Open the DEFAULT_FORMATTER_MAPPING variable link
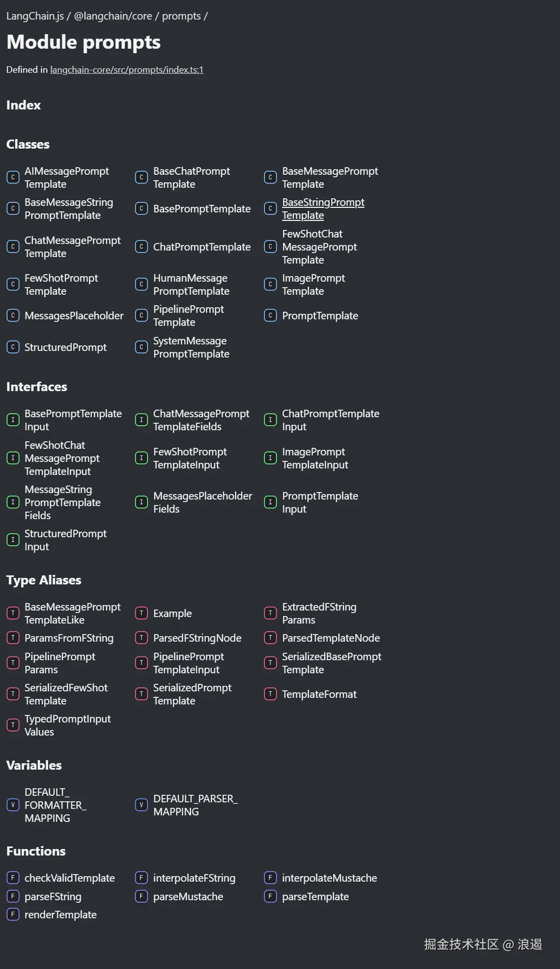This screenshot has height=969, width=560. point(55,805)
